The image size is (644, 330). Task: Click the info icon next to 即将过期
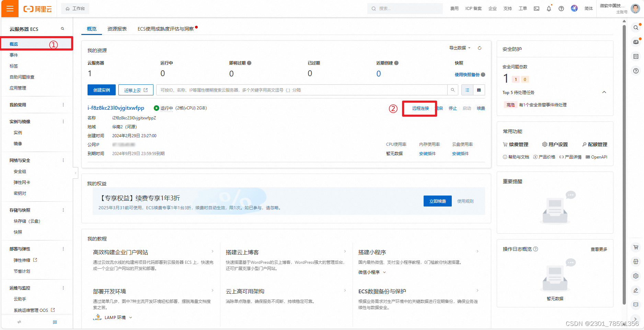click(249, 63)
